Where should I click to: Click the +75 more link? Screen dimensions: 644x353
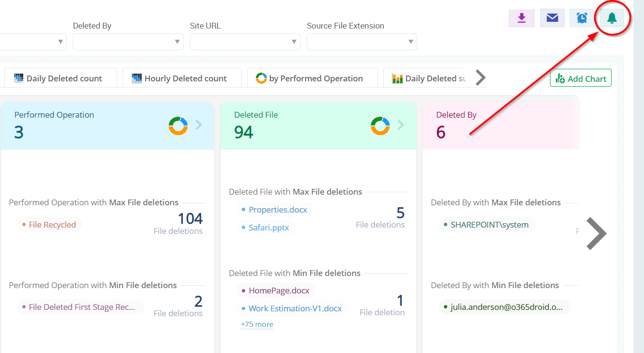257,324
